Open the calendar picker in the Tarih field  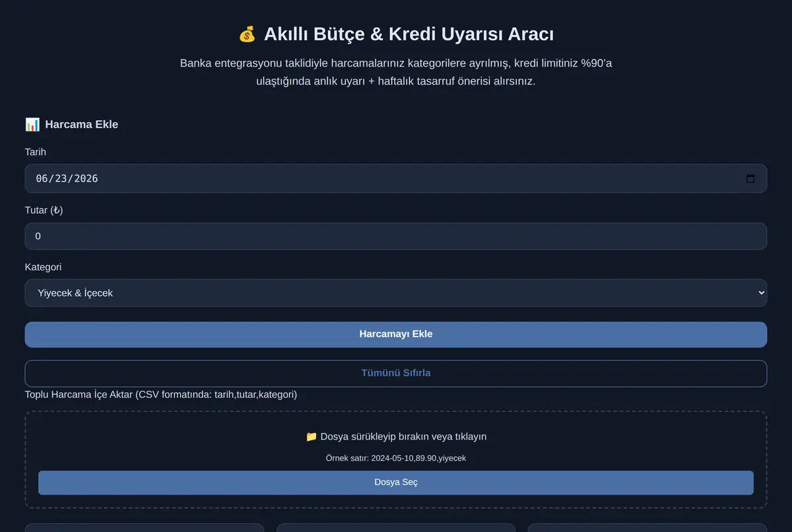click(750, 178)
